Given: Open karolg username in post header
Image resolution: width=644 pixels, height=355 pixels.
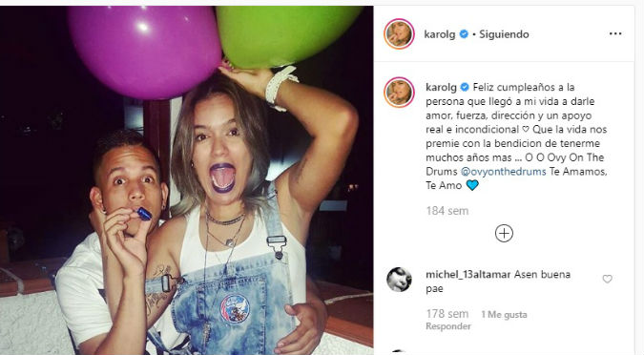Looking at the screenshot, I should (440, 34).
